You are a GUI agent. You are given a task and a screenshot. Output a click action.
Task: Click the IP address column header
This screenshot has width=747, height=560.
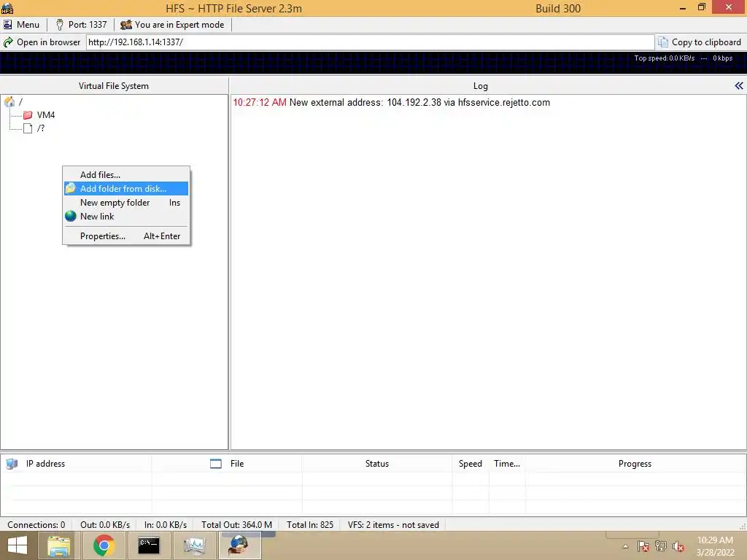[x=76, y=463]
